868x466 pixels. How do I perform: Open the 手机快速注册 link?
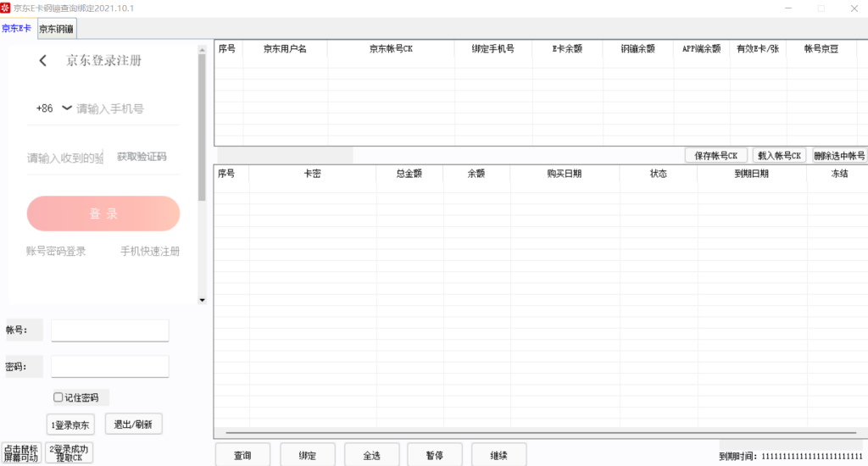point(150,252)
